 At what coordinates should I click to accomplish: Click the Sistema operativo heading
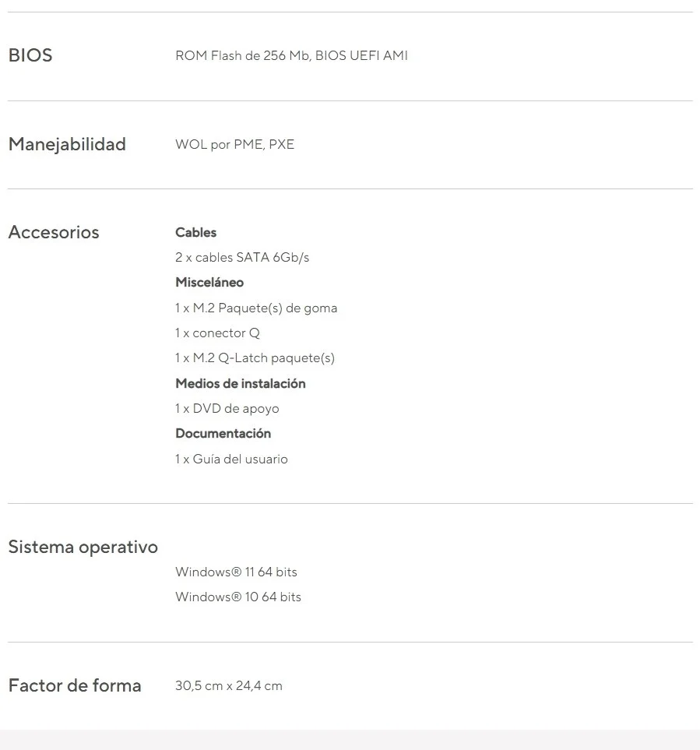[x=83, y=547]
